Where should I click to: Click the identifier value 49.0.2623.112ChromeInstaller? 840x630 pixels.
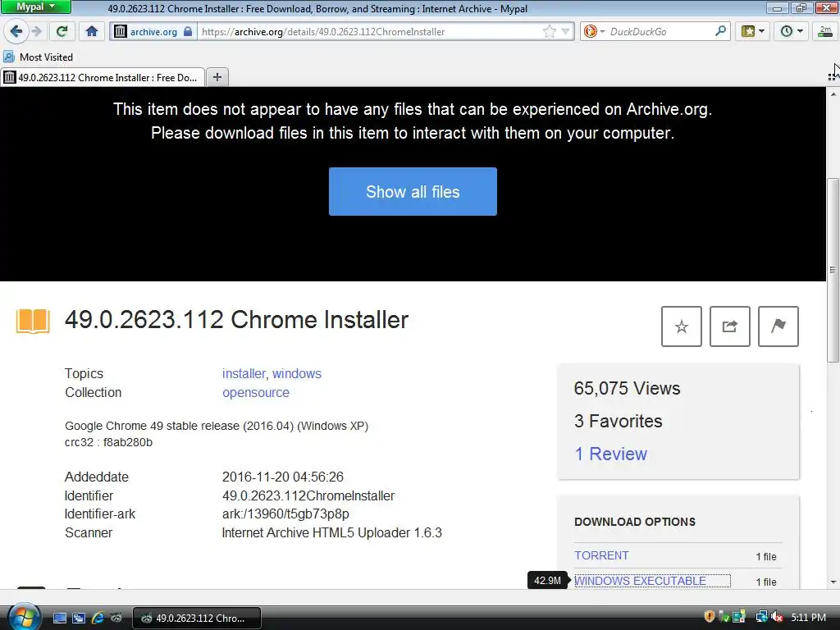[x=308, y=495]
